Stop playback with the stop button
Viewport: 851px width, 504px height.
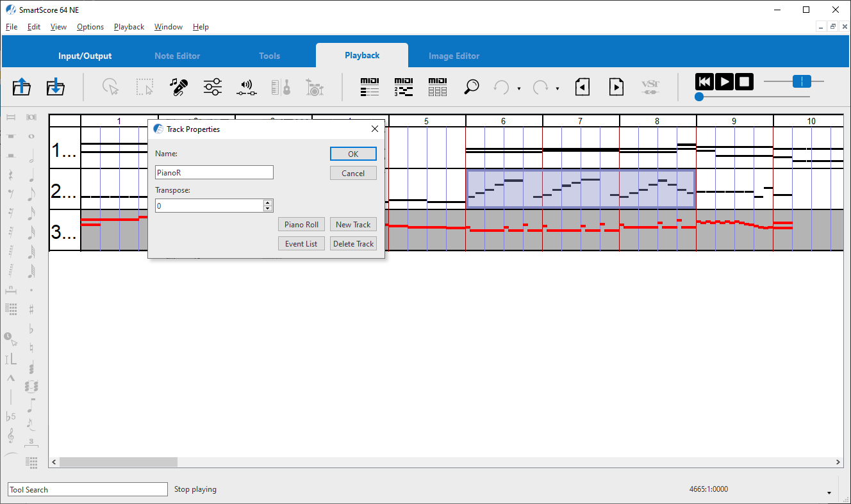click(x=744, y=82)
